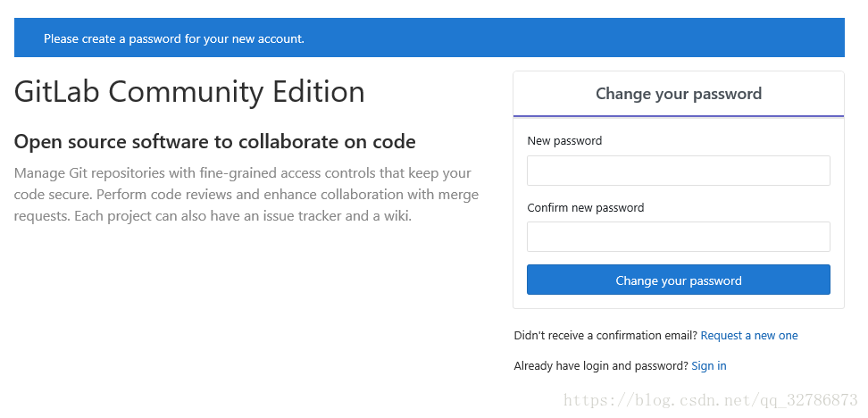This screenshot has width=868, height=418.
Task: Focus the New password input field
Action: point(678,171)
